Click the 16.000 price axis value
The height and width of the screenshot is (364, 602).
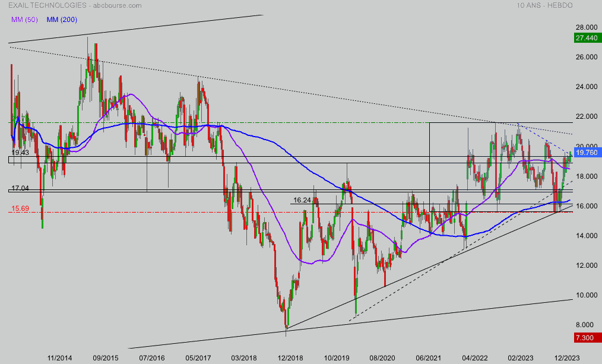point(587,206)
